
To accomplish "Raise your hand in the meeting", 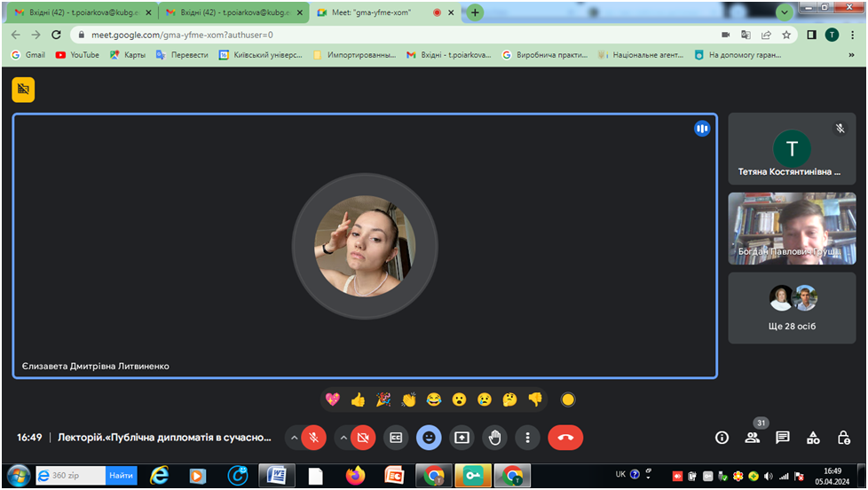I will click(x=495, y=438).
